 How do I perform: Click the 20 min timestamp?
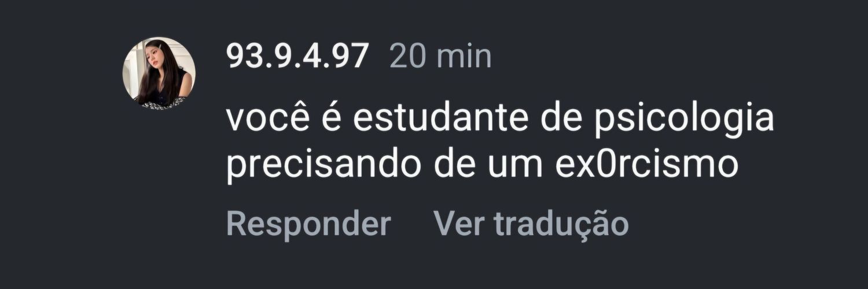(440, 57)
